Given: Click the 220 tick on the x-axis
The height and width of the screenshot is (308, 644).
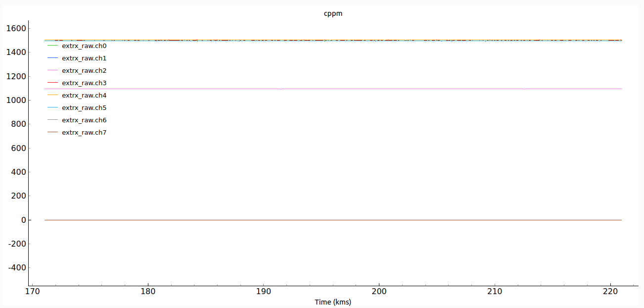Looking at the screenshot, I should [610, 291].
